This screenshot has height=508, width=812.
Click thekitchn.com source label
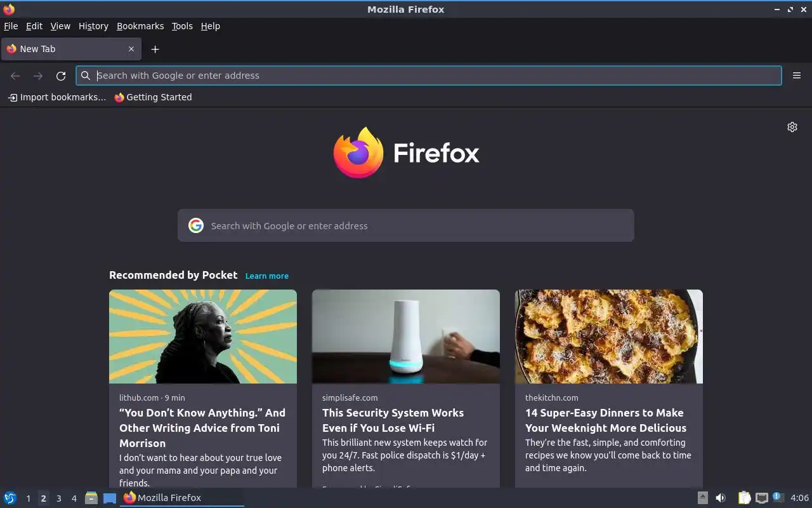coord(551,398)
